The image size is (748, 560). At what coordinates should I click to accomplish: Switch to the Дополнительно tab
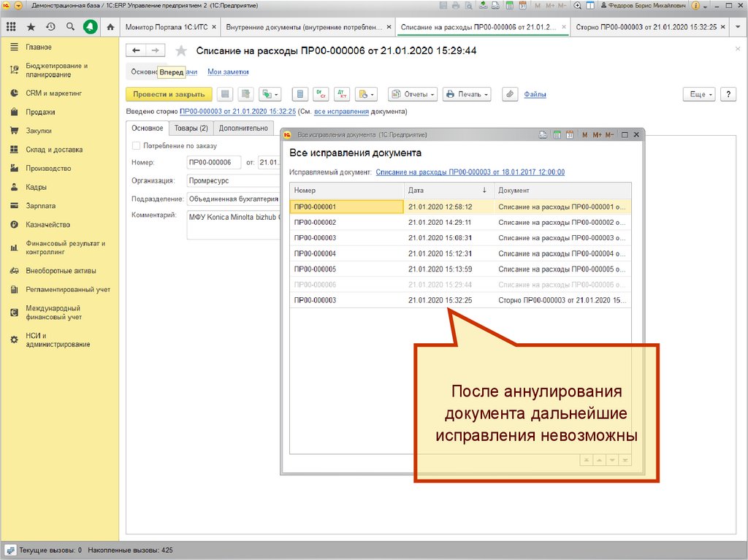[x=243, y=129]
